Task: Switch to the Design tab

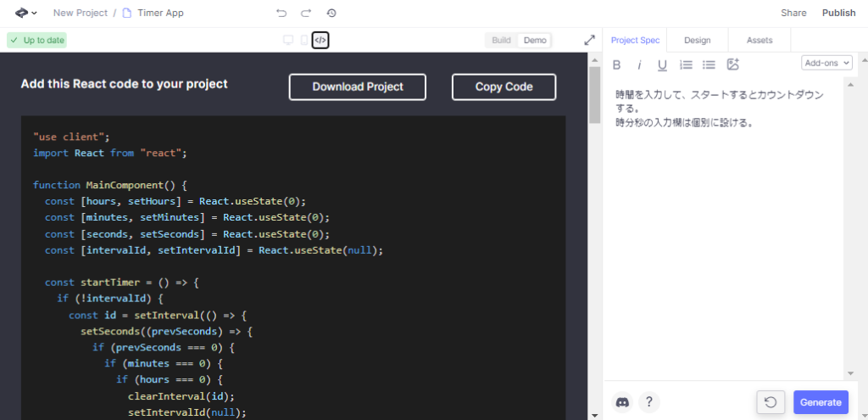Action: click(x=697, y=40)
